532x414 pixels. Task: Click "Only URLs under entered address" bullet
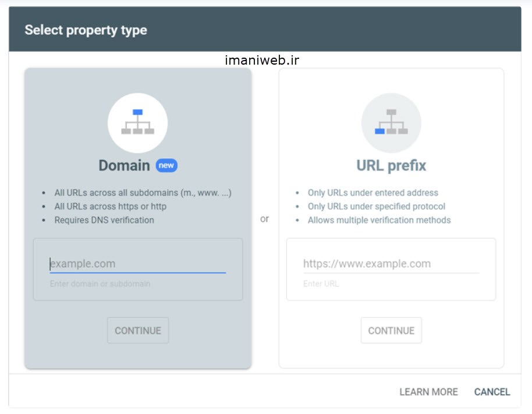pyautogui.click(x=373, y=193)
